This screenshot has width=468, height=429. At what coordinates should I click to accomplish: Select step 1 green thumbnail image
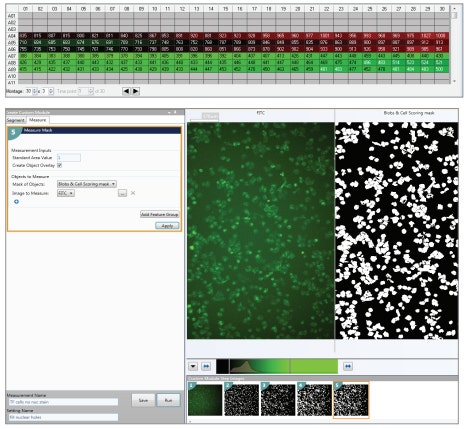pos(205,399)
